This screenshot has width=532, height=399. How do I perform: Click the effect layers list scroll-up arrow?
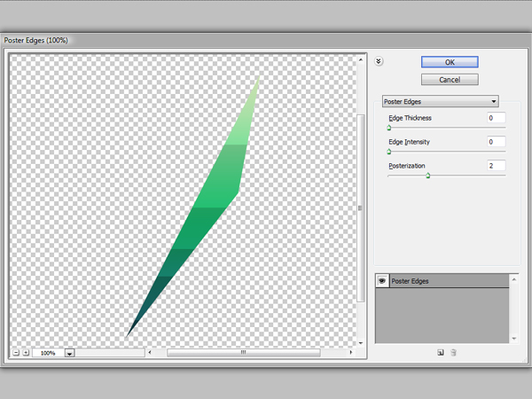coord(514,279)
